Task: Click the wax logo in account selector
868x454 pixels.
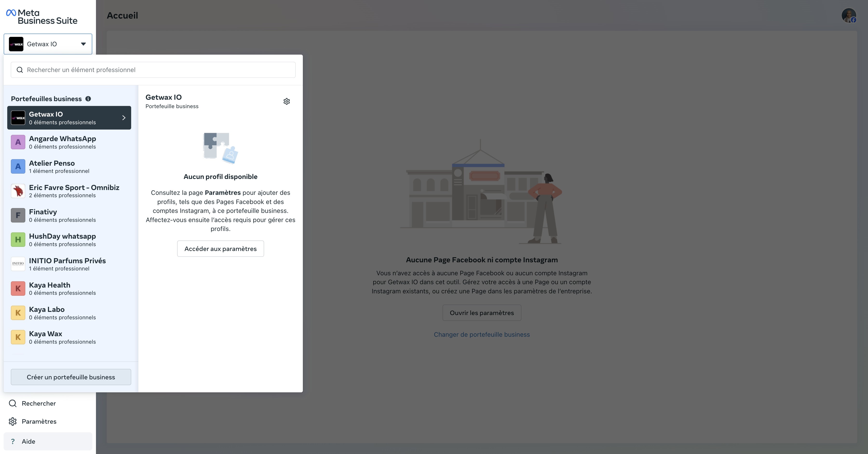Action: coord(16,44)
